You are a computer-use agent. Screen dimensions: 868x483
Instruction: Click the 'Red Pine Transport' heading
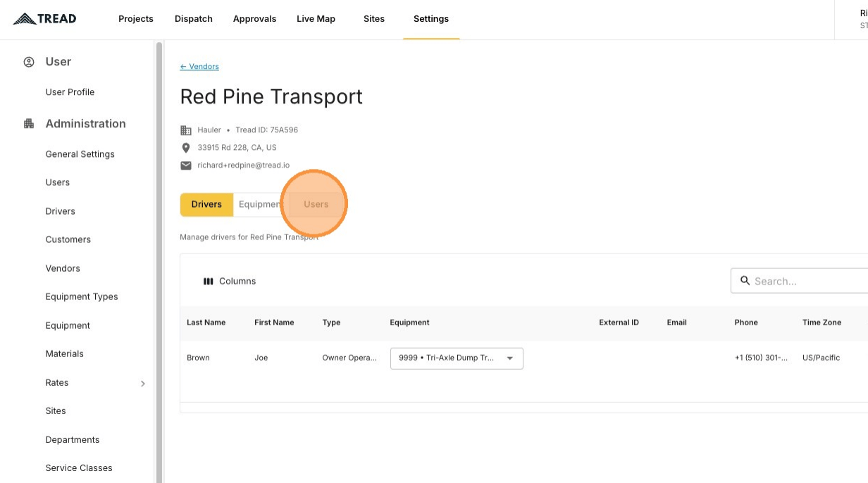271,96
